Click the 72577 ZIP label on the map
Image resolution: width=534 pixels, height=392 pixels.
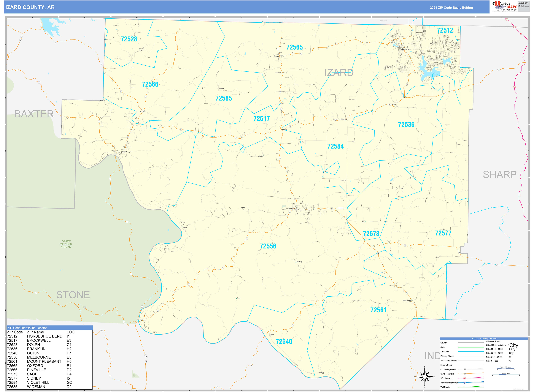coord(443,233)
